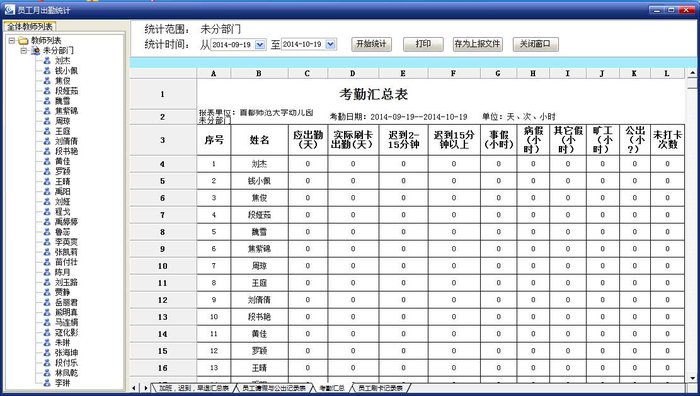Viewport: 700px width, 396px height.
Task: Select the 考勤汇总 sheet tab
Action: click(332, 388)
